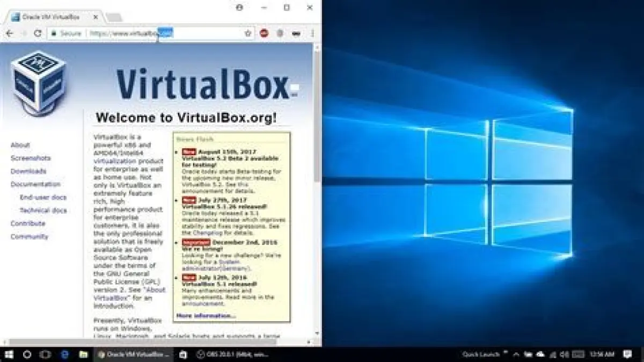Bookmark this page with the star icon

tap(248, 33)
